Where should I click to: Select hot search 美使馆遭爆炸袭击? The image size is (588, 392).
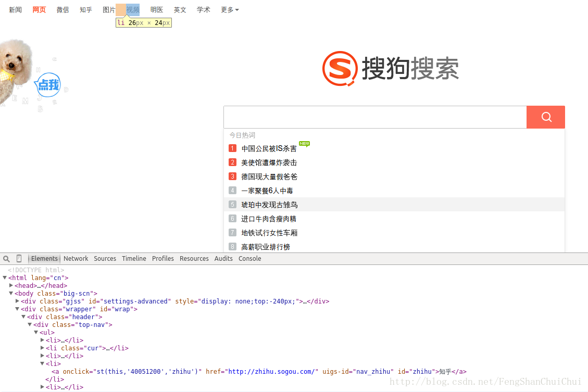coord(269,162)
